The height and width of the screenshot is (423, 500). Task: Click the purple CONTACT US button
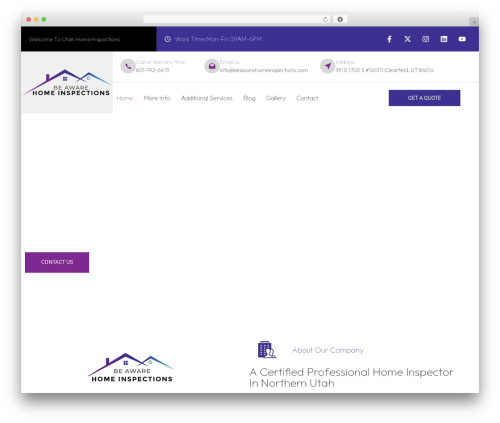coord(57,262)
